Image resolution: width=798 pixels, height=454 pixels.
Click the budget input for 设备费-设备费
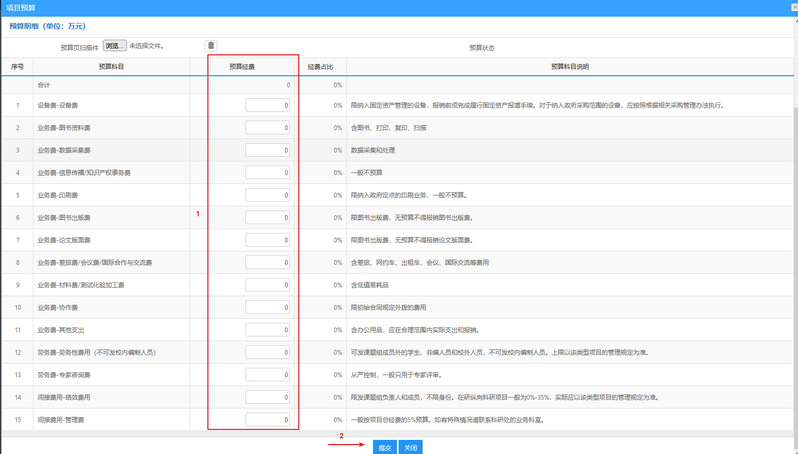[267, 106]
